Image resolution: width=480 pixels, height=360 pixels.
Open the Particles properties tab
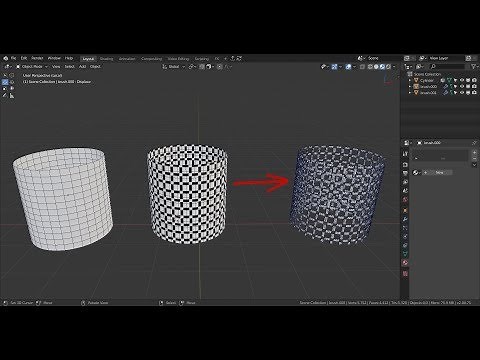405,228
